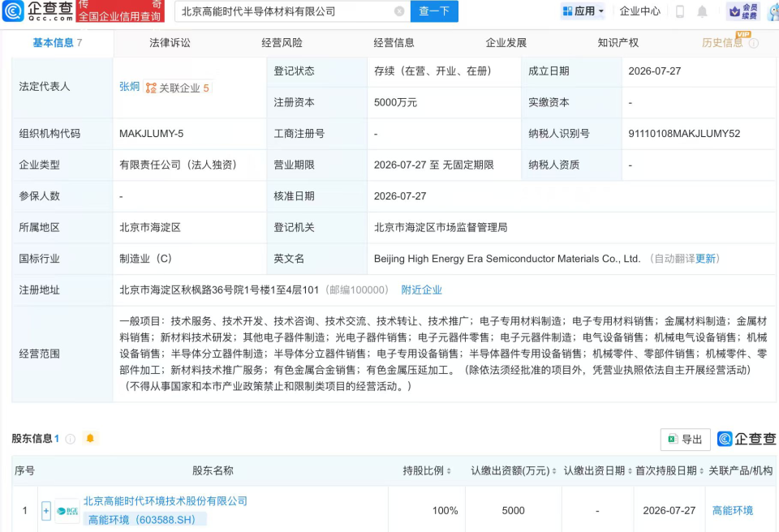The height and width of the screenshot is (532, 779).
Task: Click 北京市海淀区市场监督管理局 registry text
Action: point(441,227)
